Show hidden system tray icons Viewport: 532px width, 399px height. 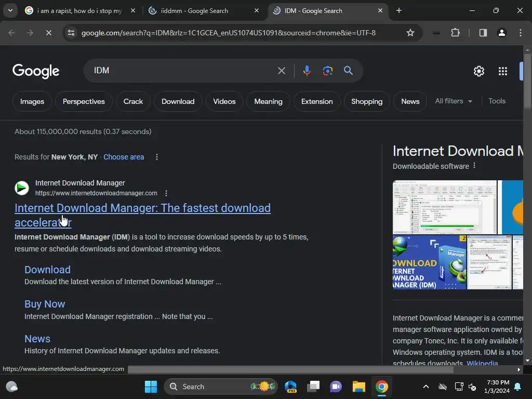(x=426, y=387)
